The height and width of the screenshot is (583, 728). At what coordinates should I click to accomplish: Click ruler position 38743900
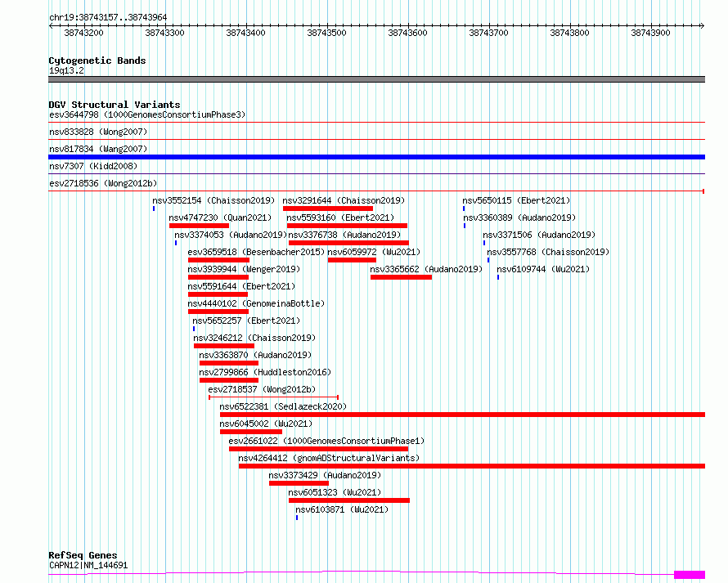tap(650, 33)
